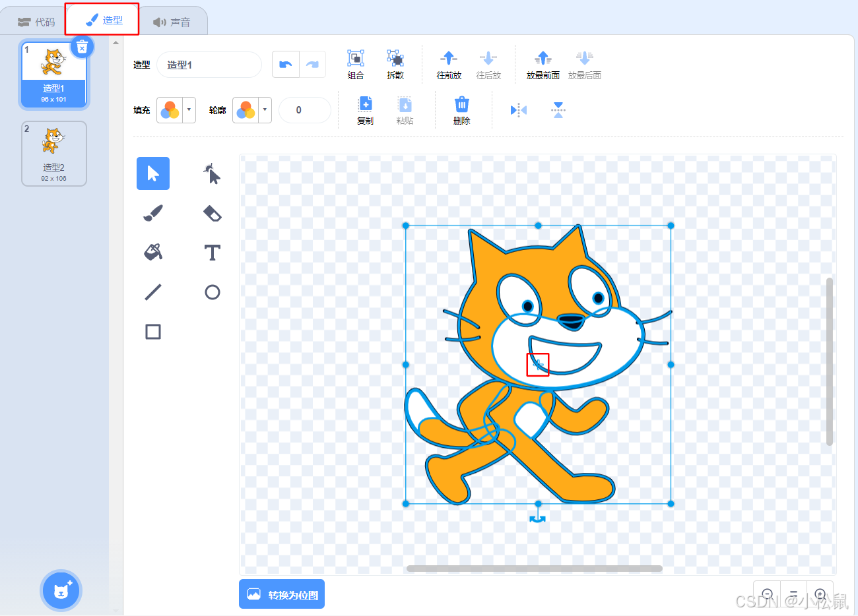Delete costume 造型1 with trash icon

pos(82,47)
